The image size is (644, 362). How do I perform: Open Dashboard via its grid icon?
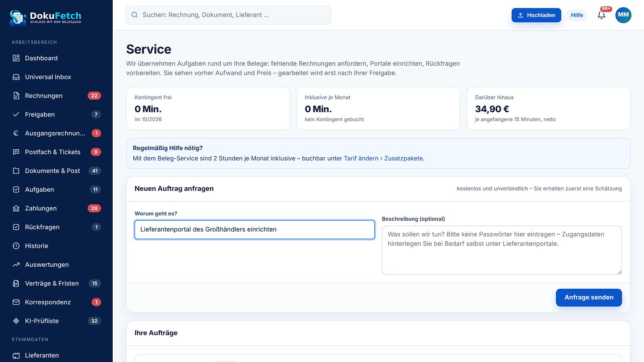[16, 58]
